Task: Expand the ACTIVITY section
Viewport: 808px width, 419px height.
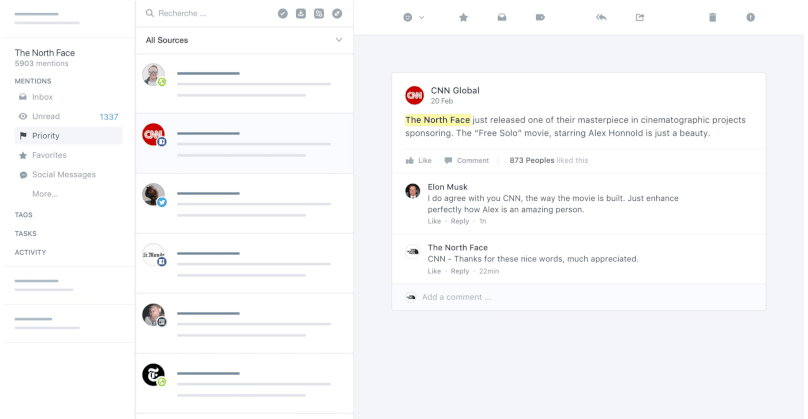Action: point(30,253)
